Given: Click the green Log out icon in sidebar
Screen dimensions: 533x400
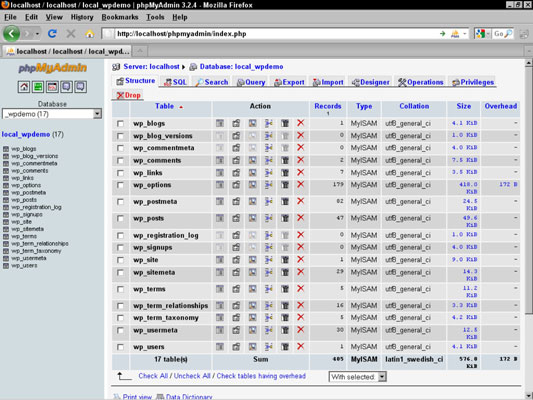Looking at the screenshot, I should coord(38,87).
